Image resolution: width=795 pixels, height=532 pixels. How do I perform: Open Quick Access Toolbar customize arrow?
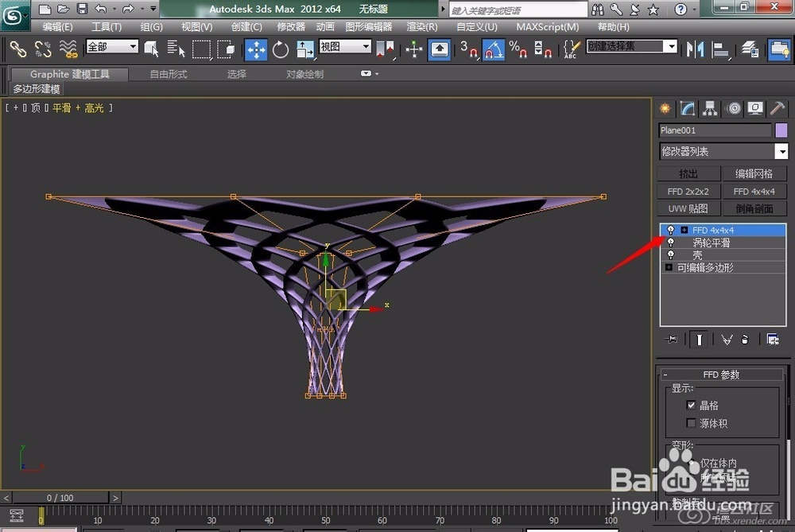click(x=153, y=9)
